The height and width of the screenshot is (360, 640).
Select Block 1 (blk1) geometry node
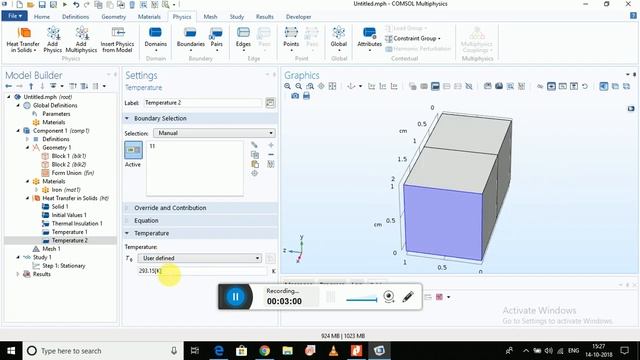tap(69, 156)
